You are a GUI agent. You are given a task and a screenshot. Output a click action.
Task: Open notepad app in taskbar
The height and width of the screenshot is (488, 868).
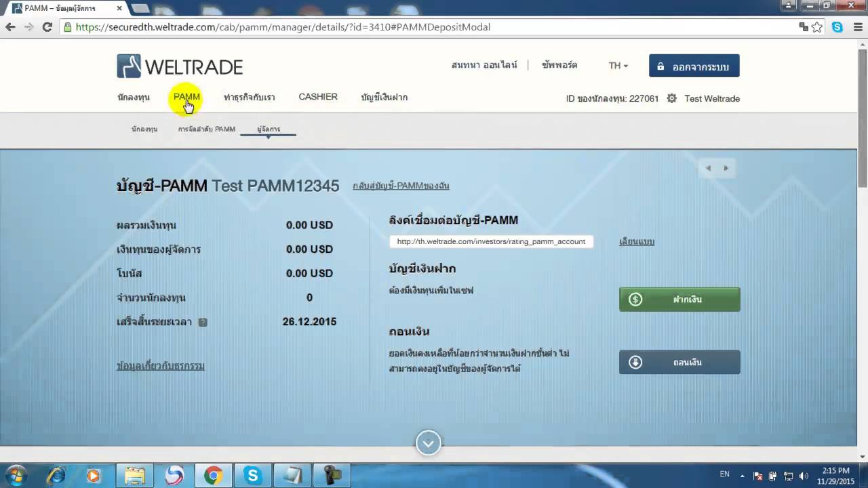tap(292, 476)
